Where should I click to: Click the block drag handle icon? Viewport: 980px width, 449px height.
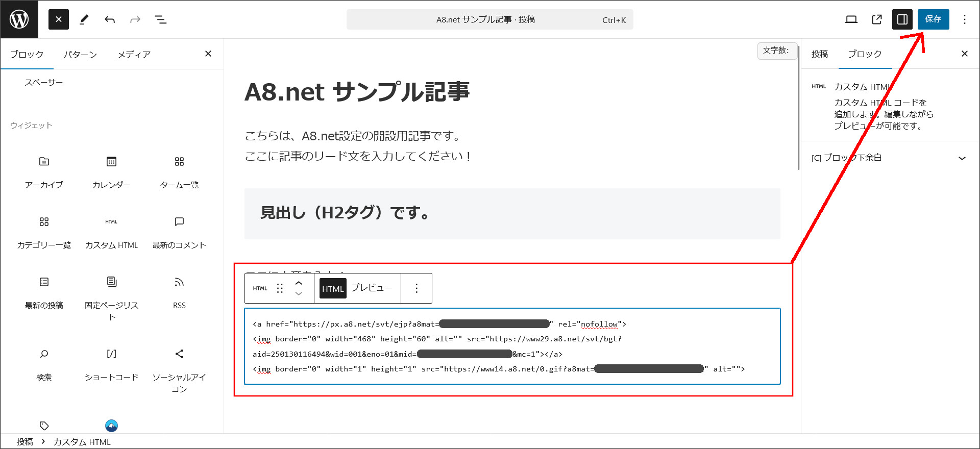(x=280, y=288)
